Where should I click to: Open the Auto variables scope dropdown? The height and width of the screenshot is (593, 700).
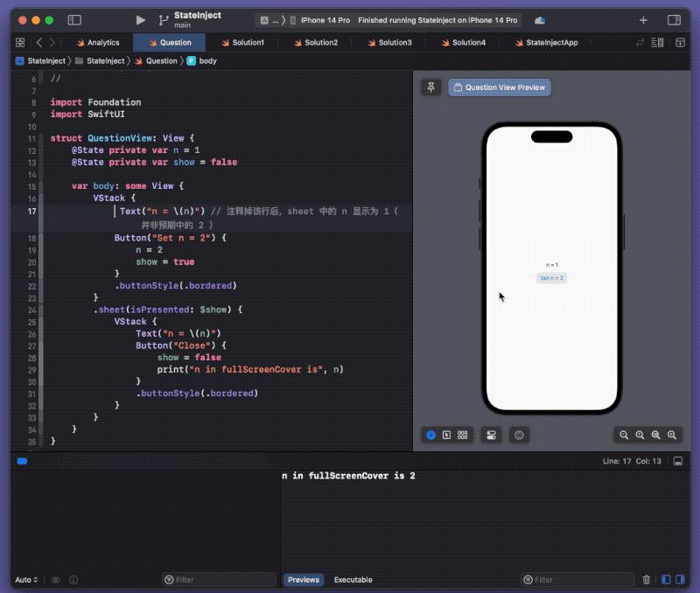point(26,580)
